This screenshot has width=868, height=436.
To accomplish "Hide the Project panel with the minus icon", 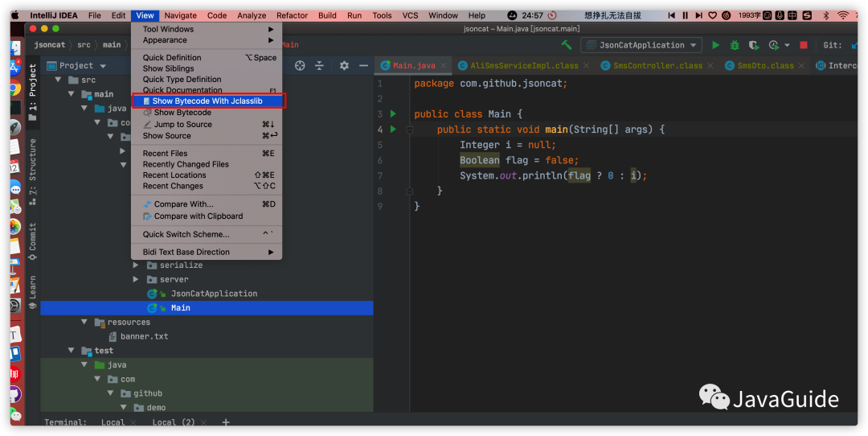I will coord(363,65).
